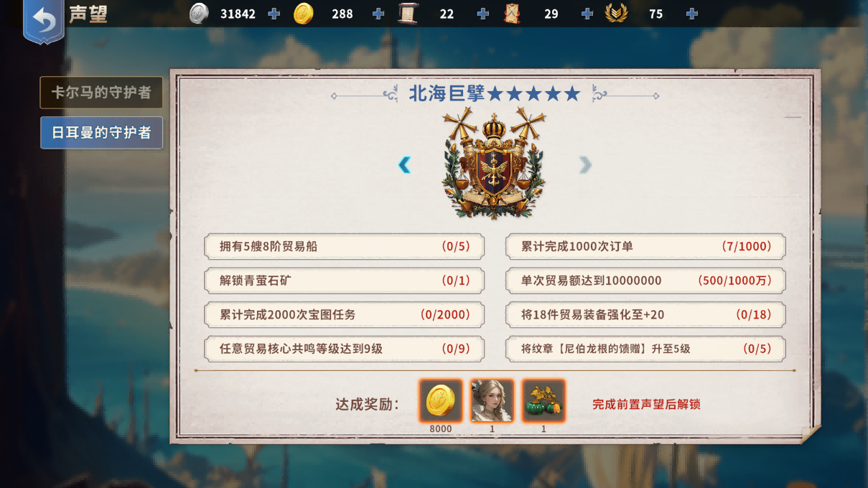This screenshot has width=868, height=488.
Task: Click the plus button next to 29
Action: [x=587, y=14]
